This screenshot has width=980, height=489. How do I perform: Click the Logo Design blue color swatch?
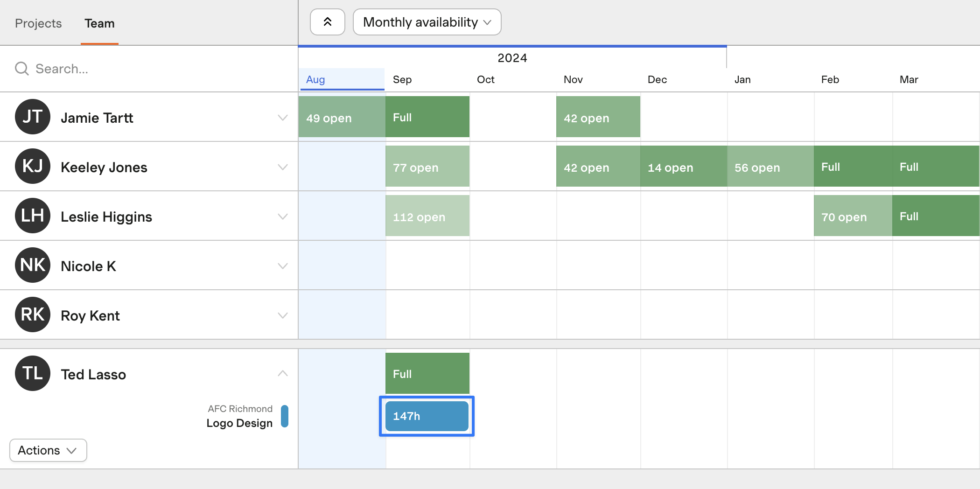(x=285, y=416)
